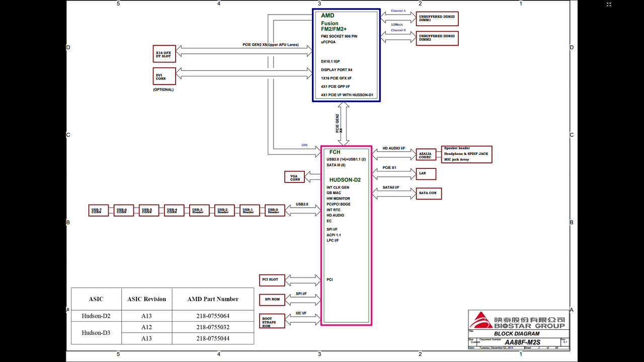The height and width of the screenshot is (362, 644).
Task: Select the 'FCH' heading
Action: 335,152
